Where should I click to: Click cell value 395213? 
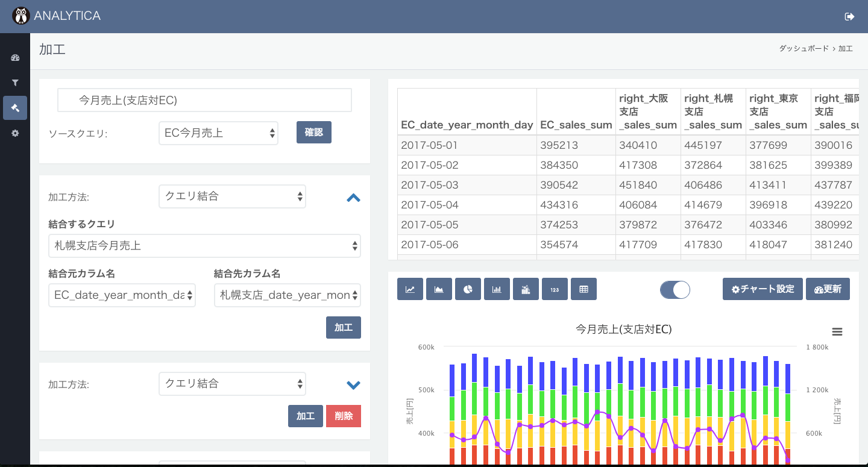click(576, 145)
